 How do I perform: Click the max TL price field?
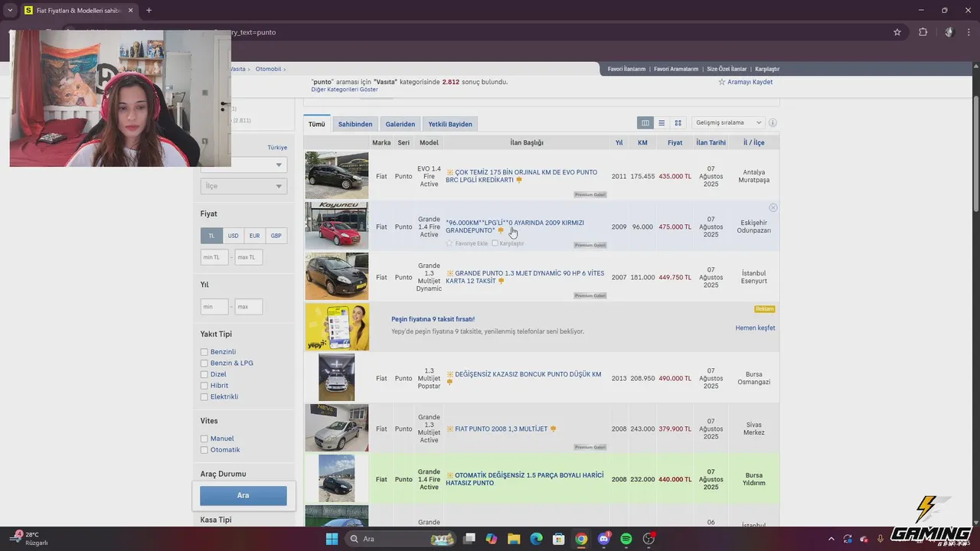pyautogui.click(x=249, y=257)
